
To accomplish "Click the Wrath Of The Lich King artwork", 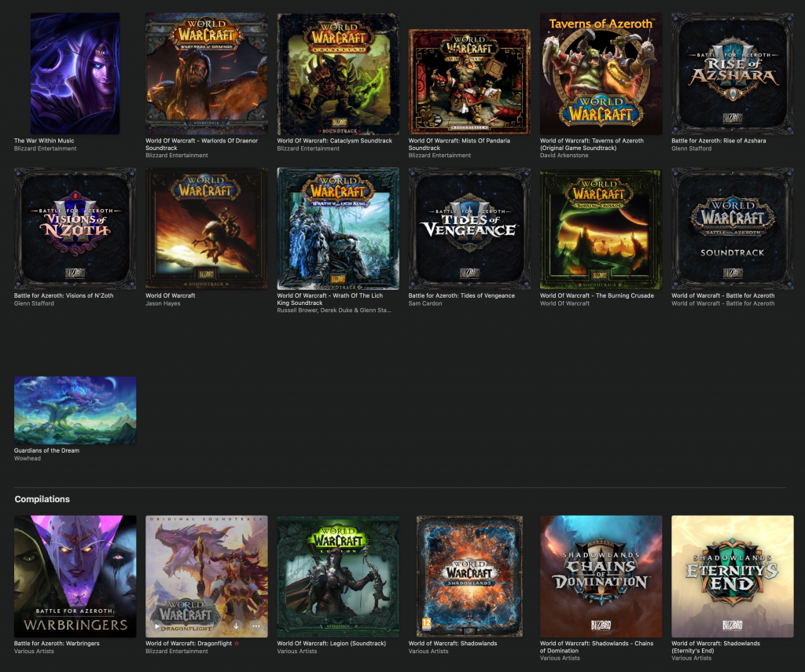I will pyautogui.click(x=338, y=229).
